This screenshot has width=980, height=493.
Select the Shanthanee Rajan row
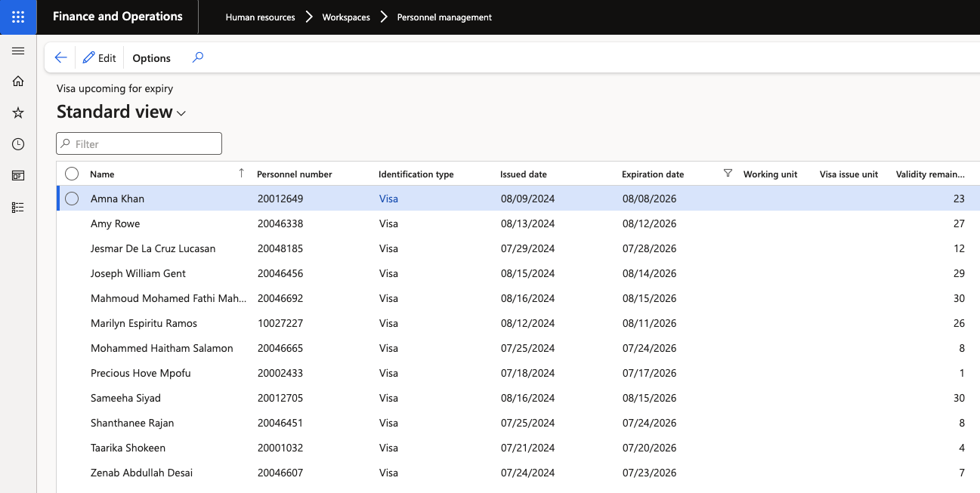click(518, 423)
